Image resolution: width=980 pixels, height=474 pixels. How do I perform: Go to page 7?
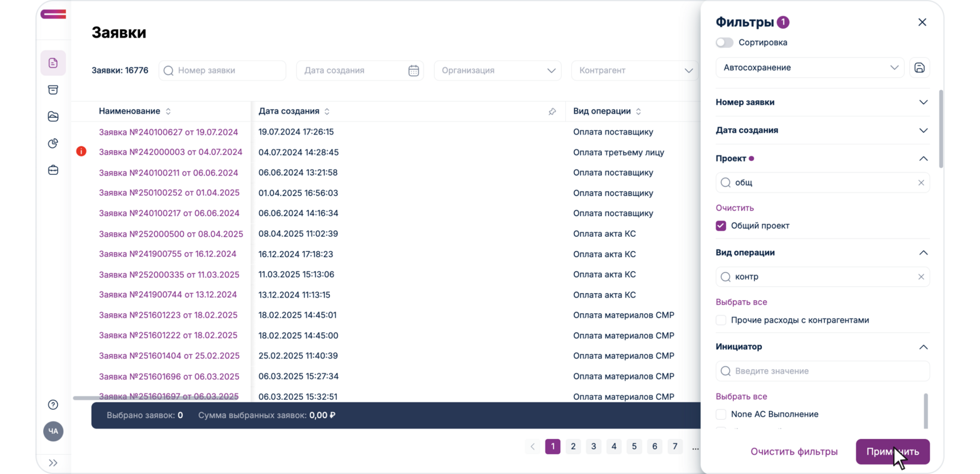675,447
